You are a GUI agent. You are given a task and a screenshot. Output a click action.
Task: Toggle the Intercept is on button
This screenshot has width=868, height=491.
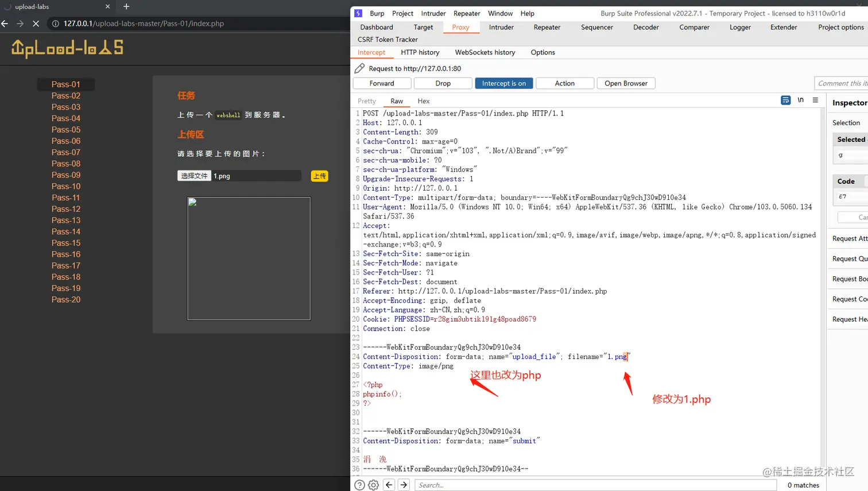coord(503,83)
